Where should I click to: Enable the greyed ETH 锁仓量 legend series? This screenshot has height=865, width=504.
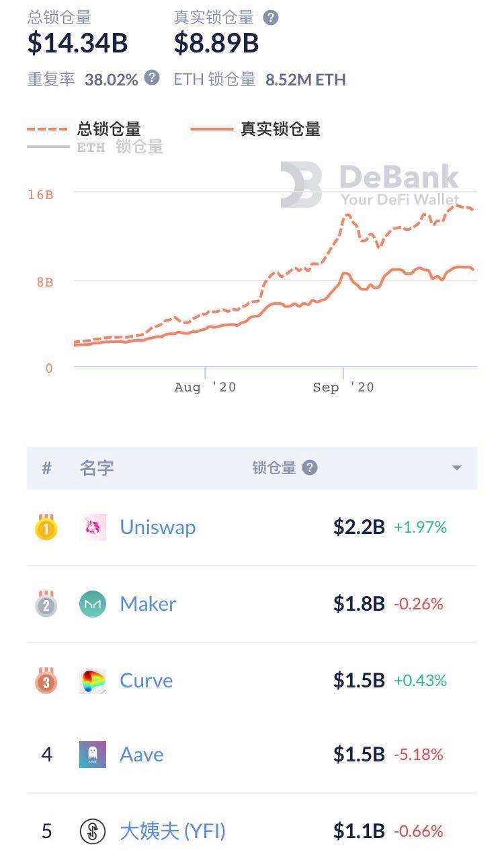coord(95,146)
